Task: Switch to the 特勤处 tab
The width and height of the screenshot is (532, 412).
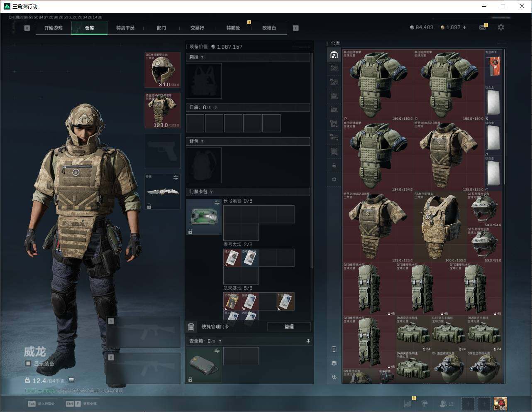Action: point(233,28)
